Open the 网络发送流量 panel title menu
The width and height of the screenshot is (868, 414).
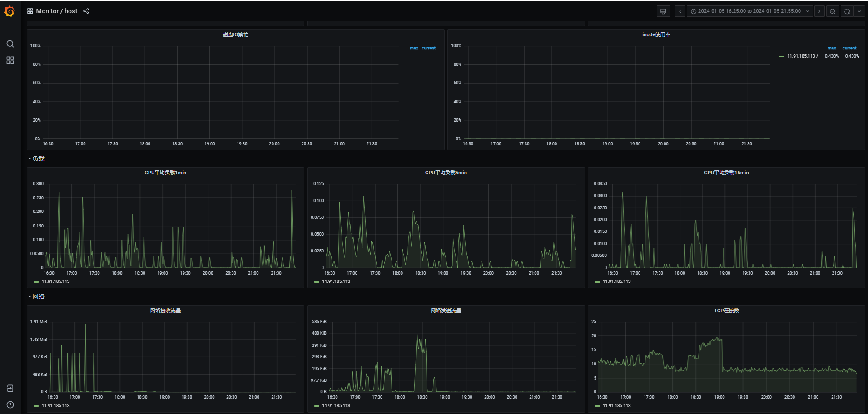(446, 310)
